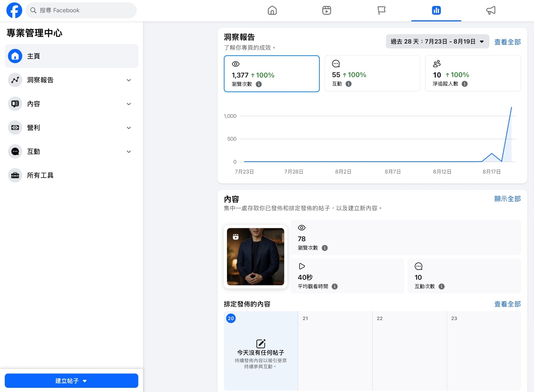The image size is (534, 392).
Task: Open the 過去 28 天 date range dropdown
Action: click(x=437, y=41)
